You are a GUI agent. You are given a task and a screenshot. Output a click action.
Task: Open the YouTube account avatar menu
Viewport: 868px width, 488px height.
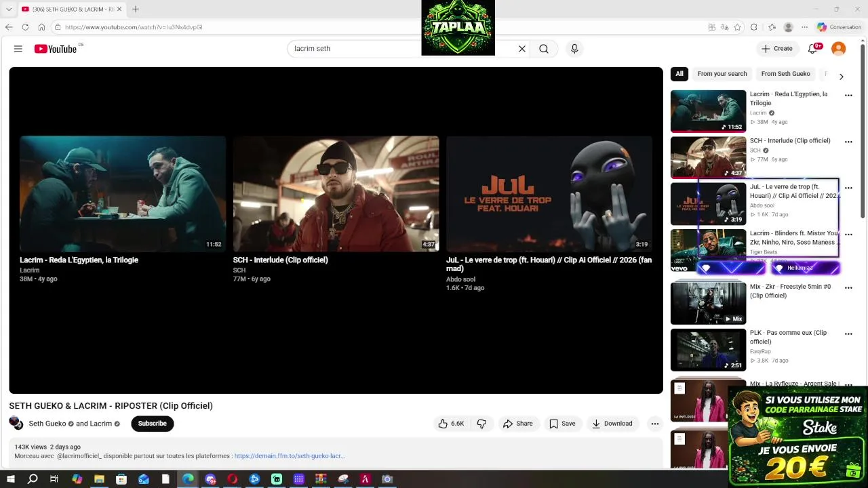pos(839,49)
